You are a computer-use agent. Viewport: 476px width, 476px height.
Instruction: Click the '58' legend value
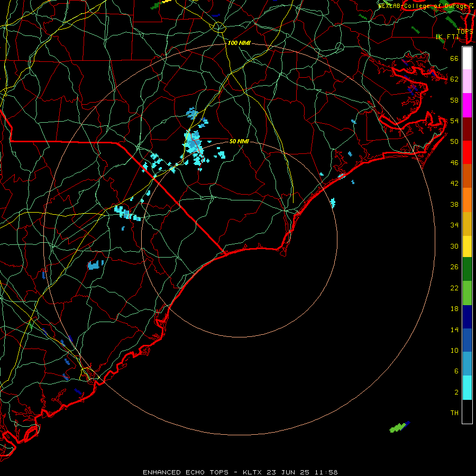tap(454, 100)
